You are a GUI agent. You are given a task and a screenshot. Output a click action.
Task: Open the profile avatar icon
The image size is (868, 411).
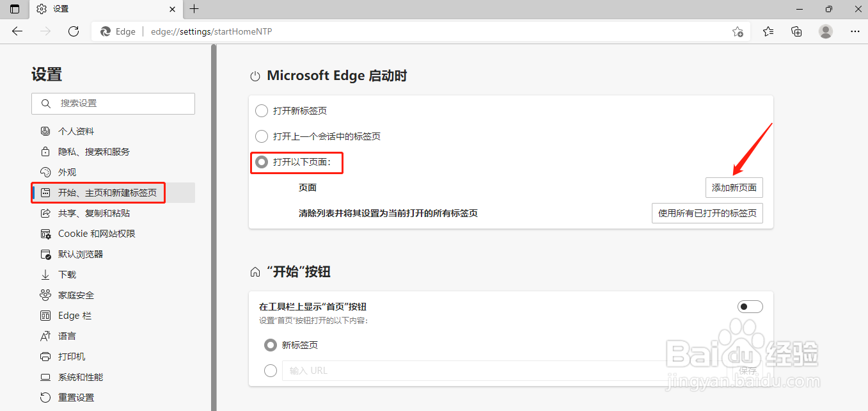[x=826, y=31]
